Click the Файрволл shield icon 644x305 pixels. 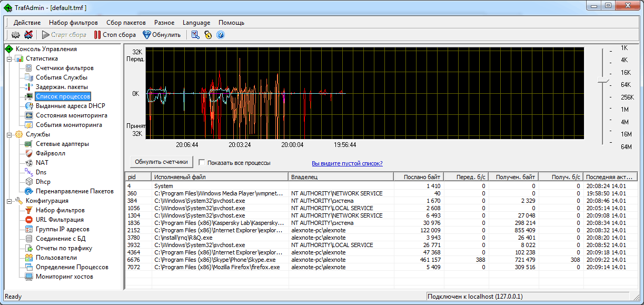(x=29, y=153)
